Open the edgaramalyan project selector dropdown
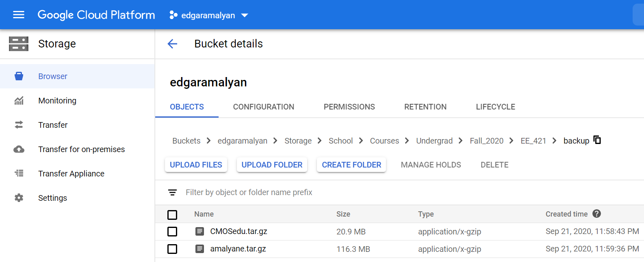The height and width of the screenshot is (262, 644). [x=208, y=15]
